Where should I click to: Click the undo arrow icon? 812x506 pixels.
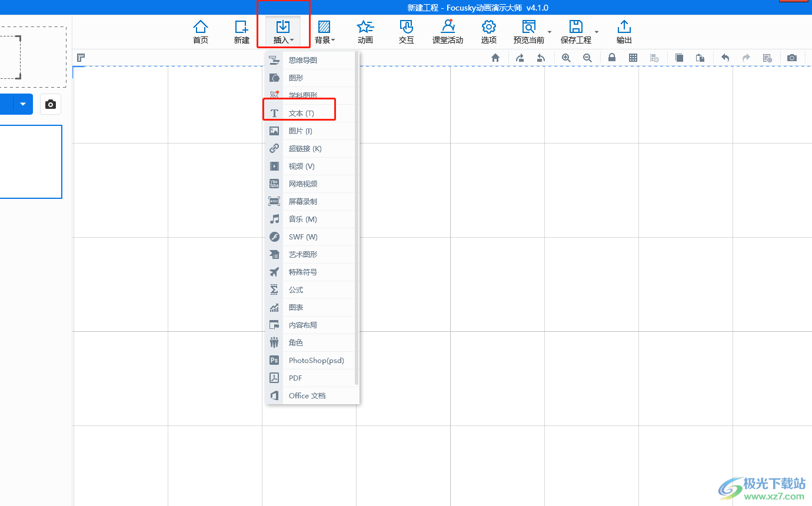point(725,58)
